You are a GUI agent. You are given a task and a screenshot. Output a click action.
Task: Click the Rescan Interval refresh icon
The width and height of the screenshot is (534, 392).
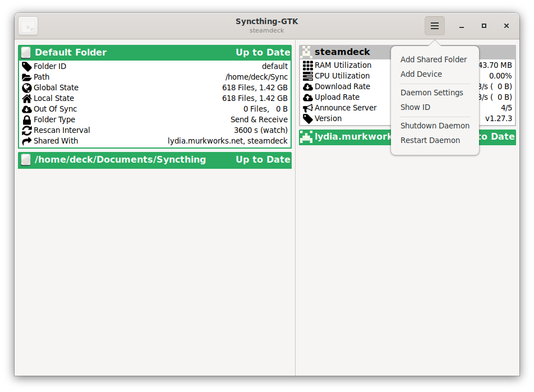(x=26, y=130)
